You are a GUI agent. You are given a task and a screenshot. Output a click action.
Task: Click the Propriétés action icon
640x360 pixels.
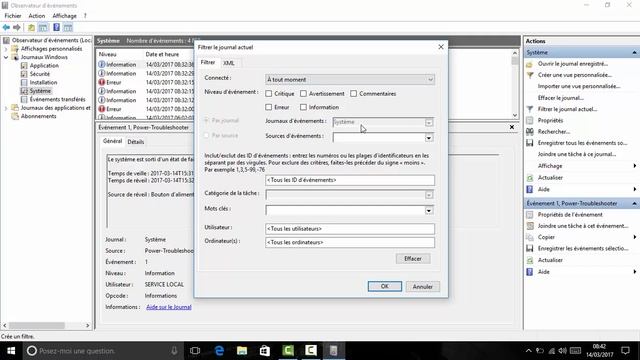[530, 120]
